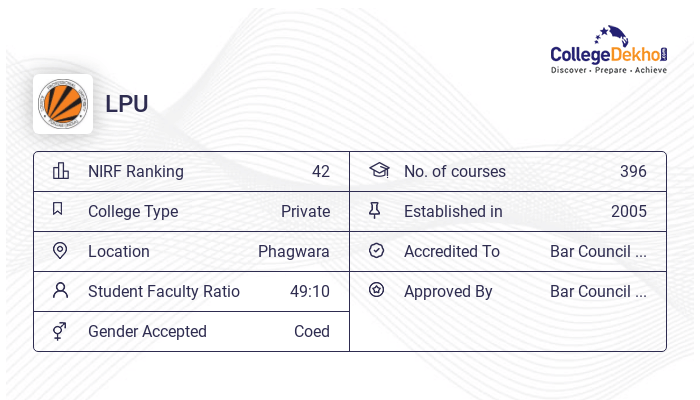Click the Location pin icon
Screen dimensions: 700x400
(60, 251)
